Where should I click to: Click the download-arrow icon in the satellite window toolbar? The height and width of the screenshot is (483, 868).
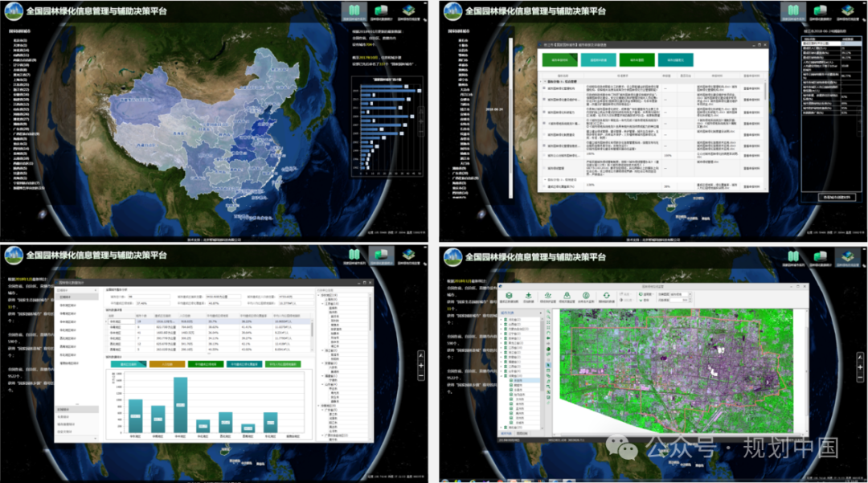pyautogui.click(x=528, y=296)
